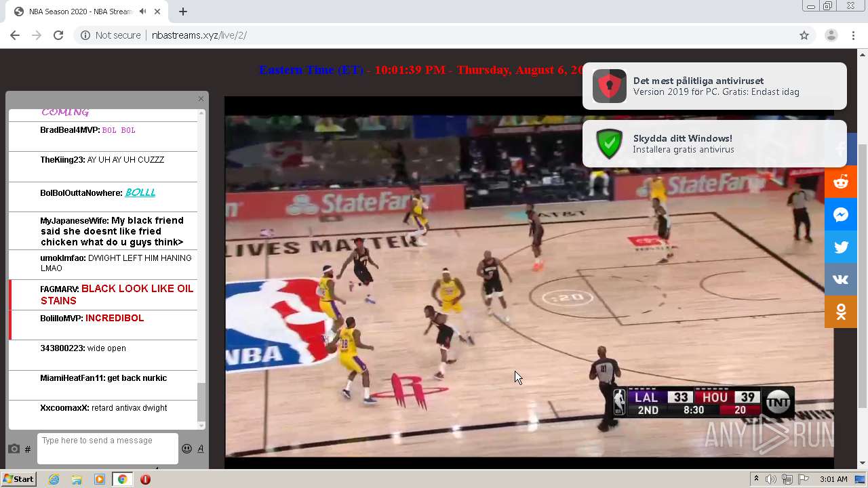Click the red padlock antivirus notification icon
The image size is (868, 488).
click(609, 86)
